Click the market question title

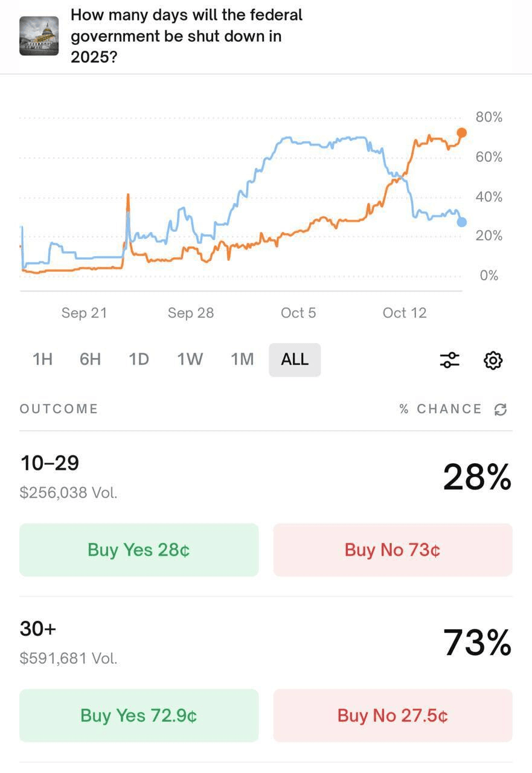187,36
